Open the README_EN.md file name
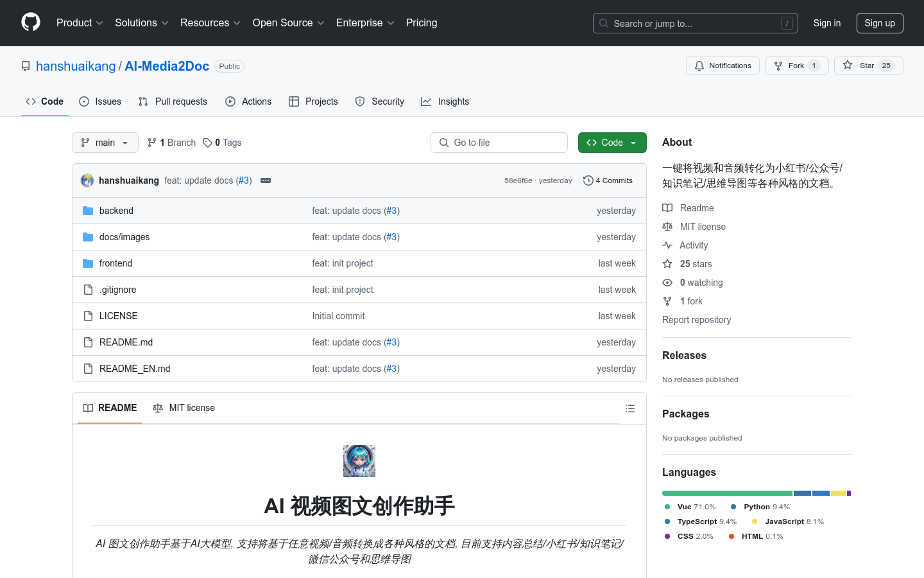Image resolution: width=924 pixels, height=578 pixels. [135, 369]
